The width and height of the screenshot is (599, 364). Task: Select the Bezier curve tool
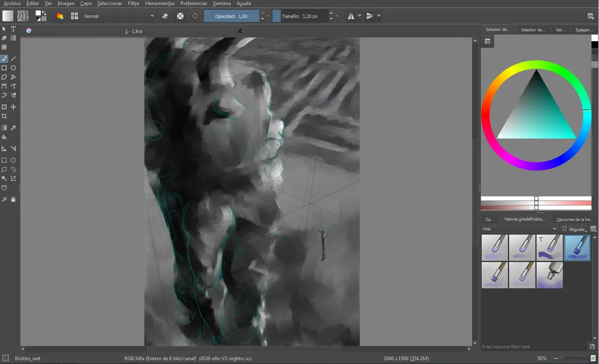click(x=4, y=87)
